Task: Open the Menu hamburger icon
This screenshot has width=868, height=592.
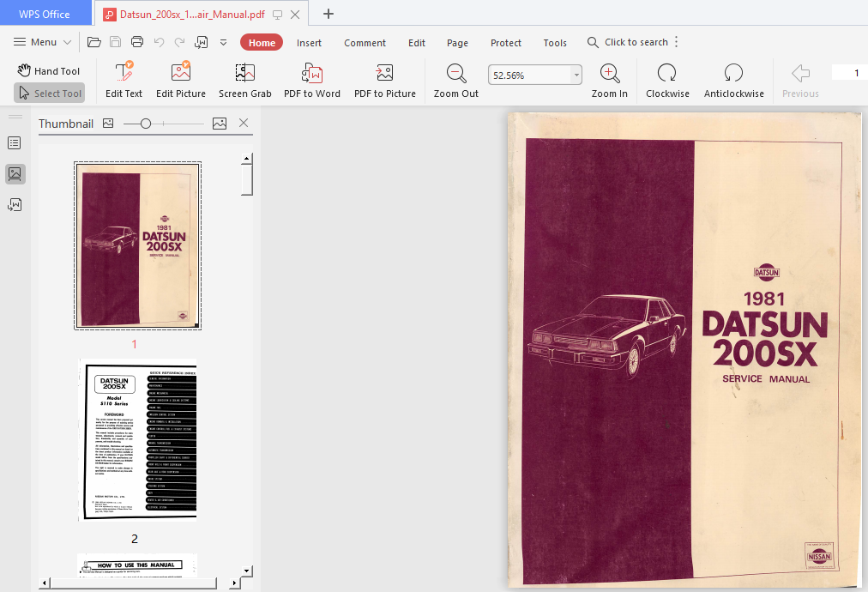Action: coord(20,42)
